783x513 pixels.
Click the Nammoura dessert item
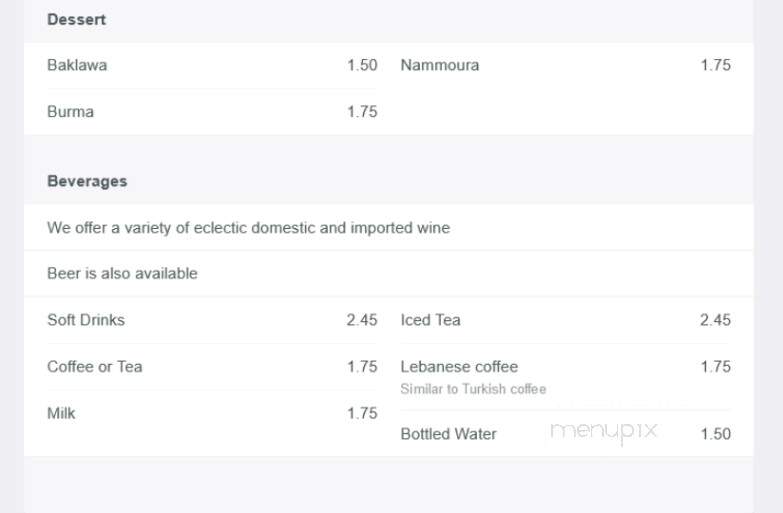pos(439,65)
